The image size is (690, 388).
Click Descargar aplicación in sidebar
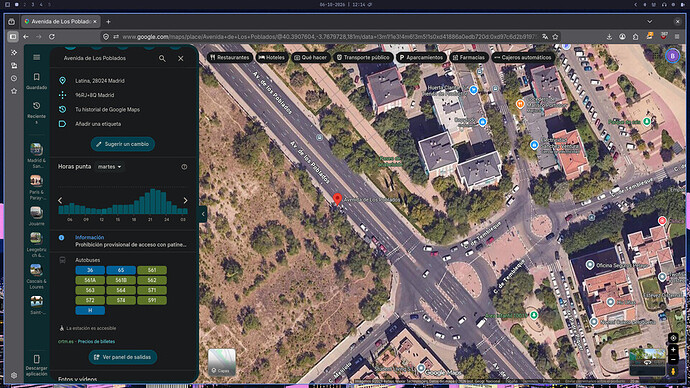37,366
